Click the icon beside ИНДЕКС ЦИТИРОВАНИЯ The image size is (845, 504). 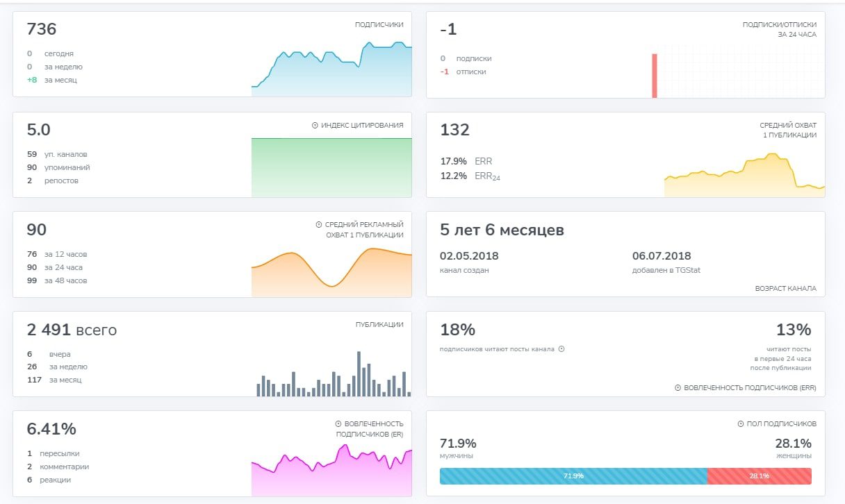(x=315, y=126)
